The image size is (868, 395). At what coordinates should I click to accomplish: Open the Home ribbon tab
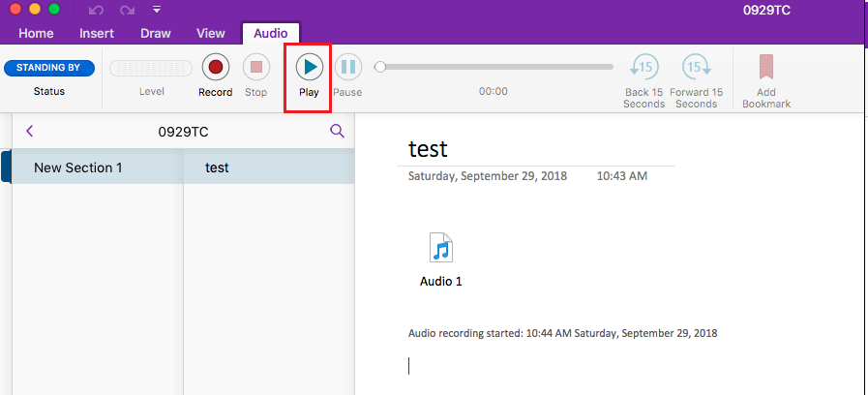coord(36,33)
